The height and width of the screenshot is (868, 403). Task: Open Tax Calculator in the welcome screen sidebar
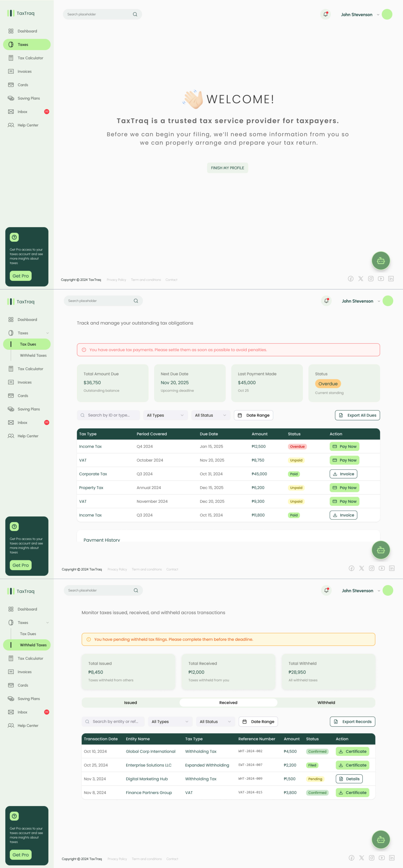[27, 58]
